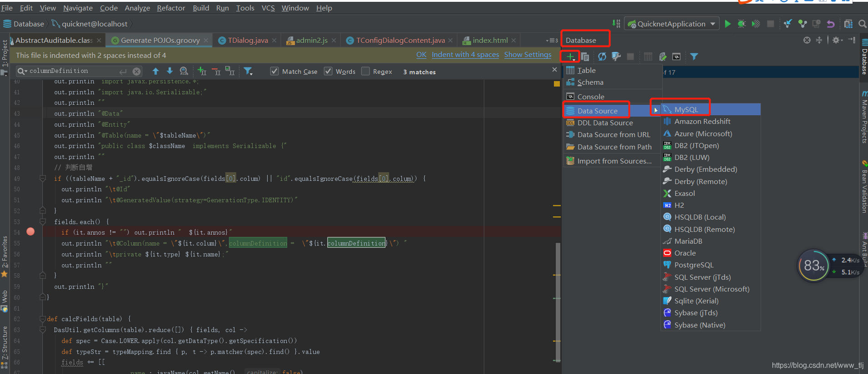Collapse the code fold at line 49

tap(42, 179)
